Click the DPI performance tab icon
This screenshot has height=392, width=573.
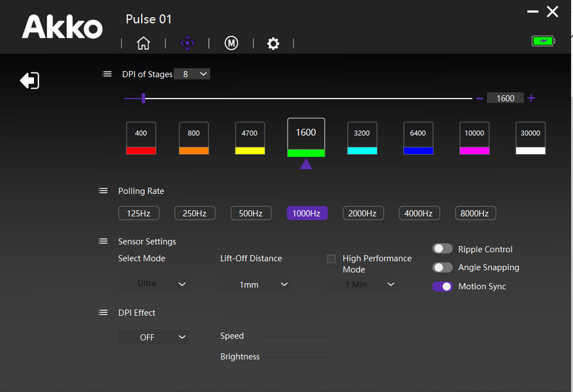187,43
